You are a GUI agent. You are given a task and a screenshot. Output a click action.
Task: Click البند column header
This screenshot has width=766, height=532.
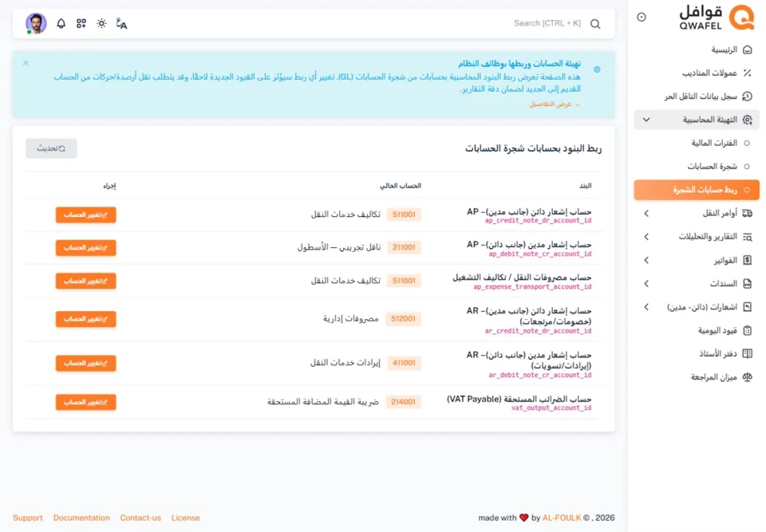coord(585,186)
